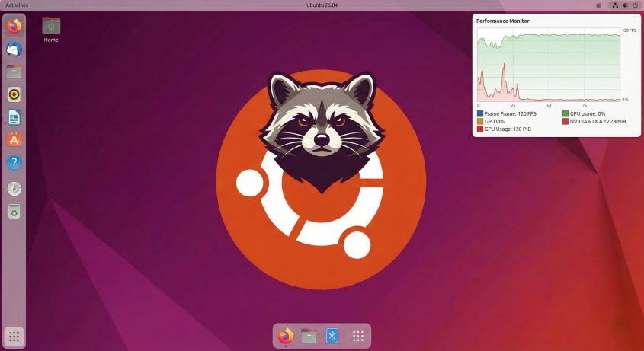This screenshot has height=351, width=644.
Task: Click the red NVIDIA RTX legend swatch
Action: pos(566,122)
